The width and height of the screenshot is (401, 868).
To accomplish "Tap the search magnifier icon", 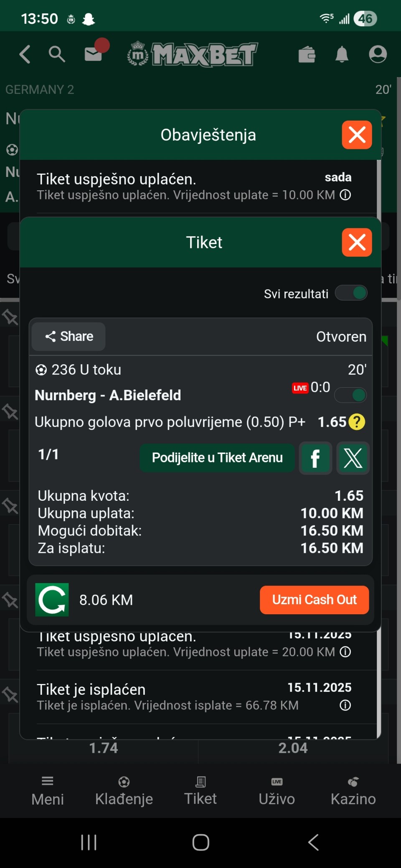I will [57, 54].
